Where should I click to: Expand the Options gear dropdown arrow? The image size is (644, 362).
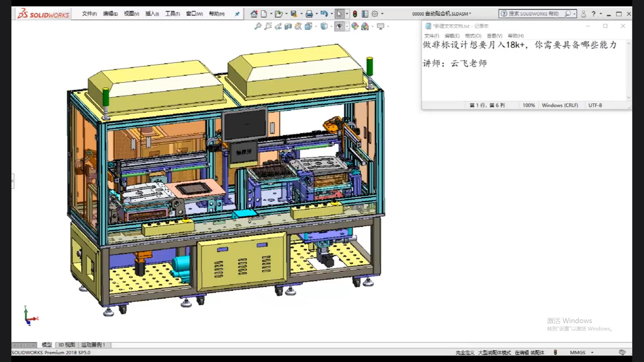382,14
